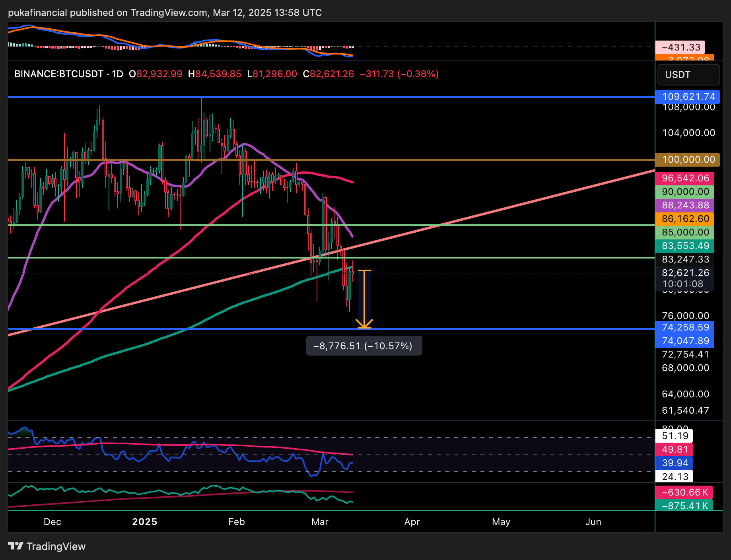This screenshot has height=560, width=731.
Task: Open the USDT currency selector
Action: coord(688,75)
